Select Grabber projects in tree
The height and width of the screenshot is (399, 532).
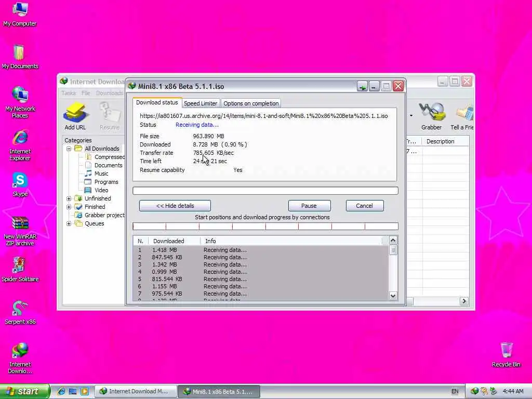pos(100,215)
